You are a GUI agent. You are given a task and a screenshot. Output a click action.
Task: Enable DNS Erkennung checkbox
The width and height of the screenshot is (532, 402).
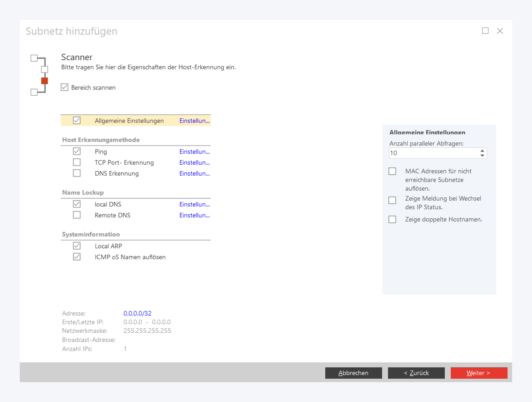click(77, 173)
